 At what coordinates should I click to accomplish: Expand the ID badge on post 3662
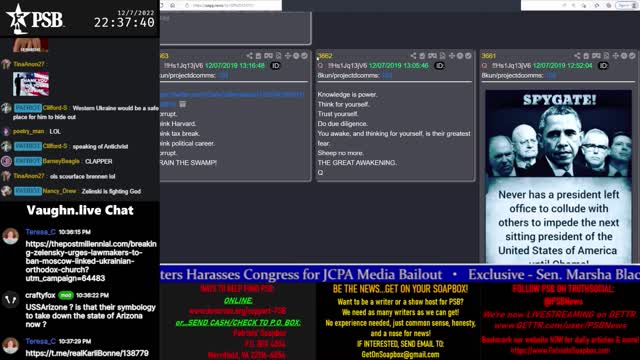pyautogui.click(x=440, y=65)
